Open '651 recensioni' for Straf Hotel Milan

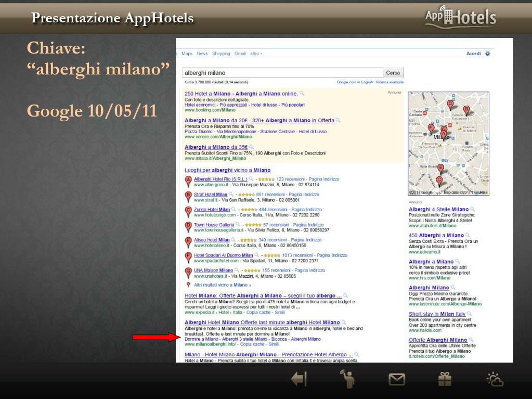[x=270, y=195]
